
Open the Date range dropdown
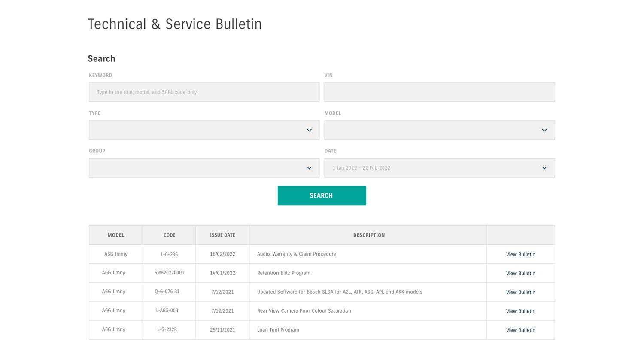tap(433, 168)
